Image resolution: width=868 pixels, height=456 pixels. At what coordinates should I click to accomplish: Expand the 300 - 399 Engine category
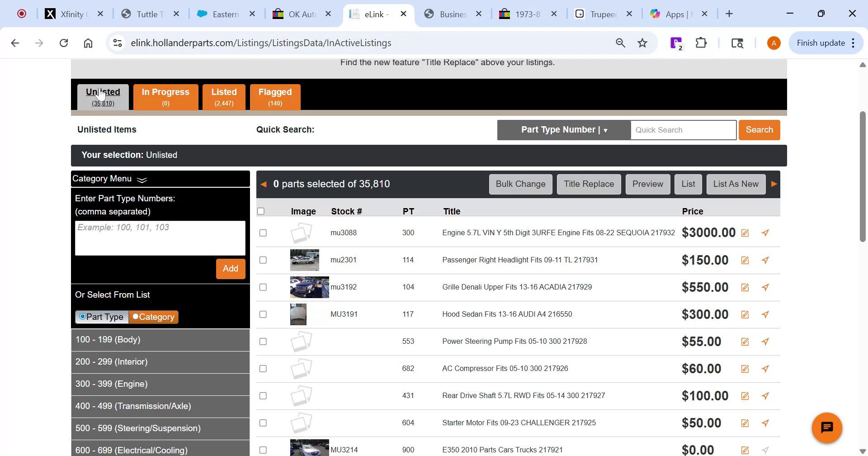[x=111, y=384]
